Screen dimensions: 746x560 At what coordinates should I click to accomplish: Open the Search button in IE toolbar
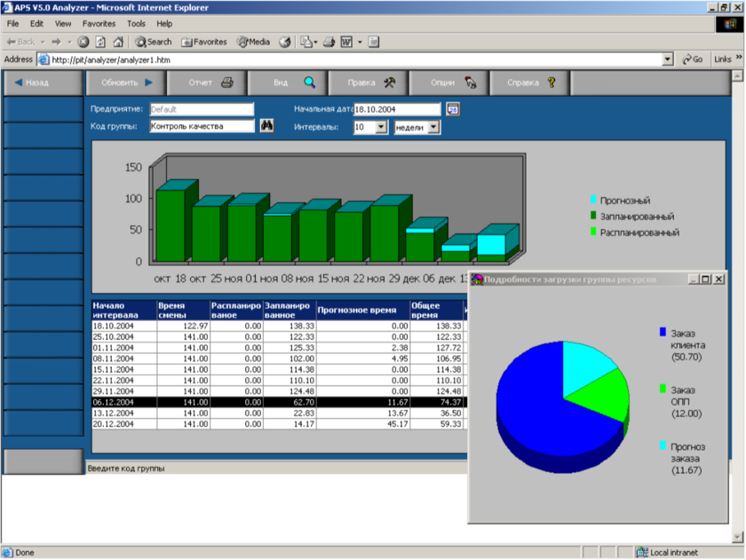point(154,42)
